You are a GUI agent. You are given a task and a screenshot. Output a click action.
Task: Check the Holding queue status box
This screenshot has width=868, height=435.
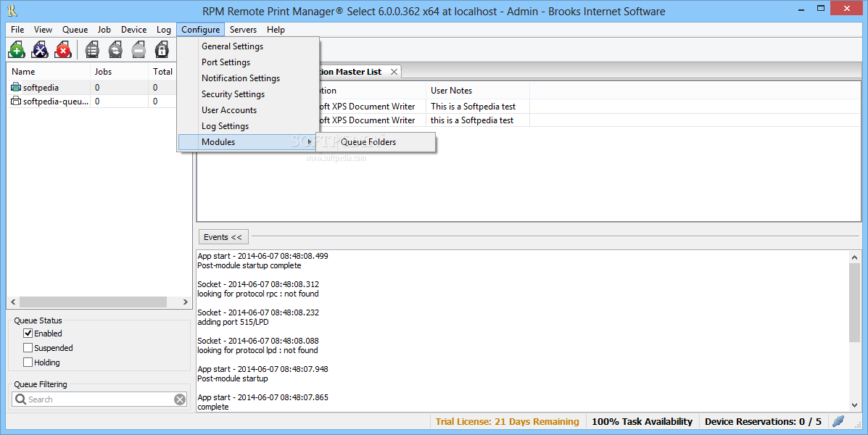click(28, 362)
